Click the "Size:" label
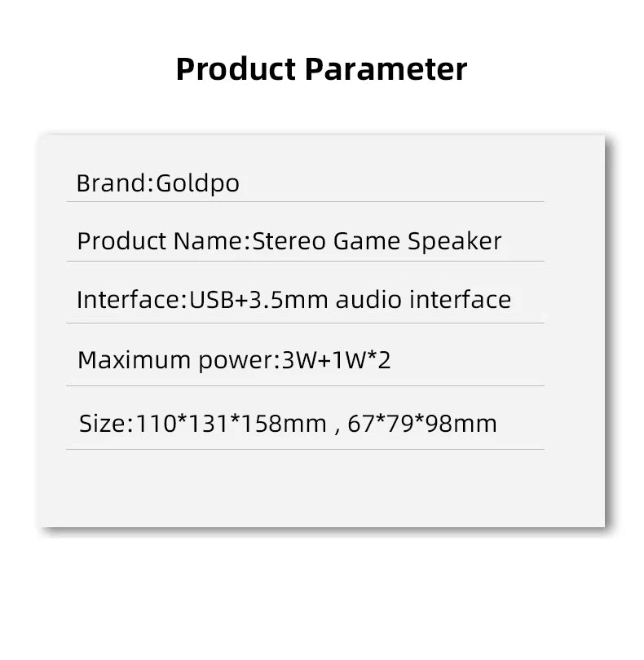The image size is (644, 660). point(104,424)
